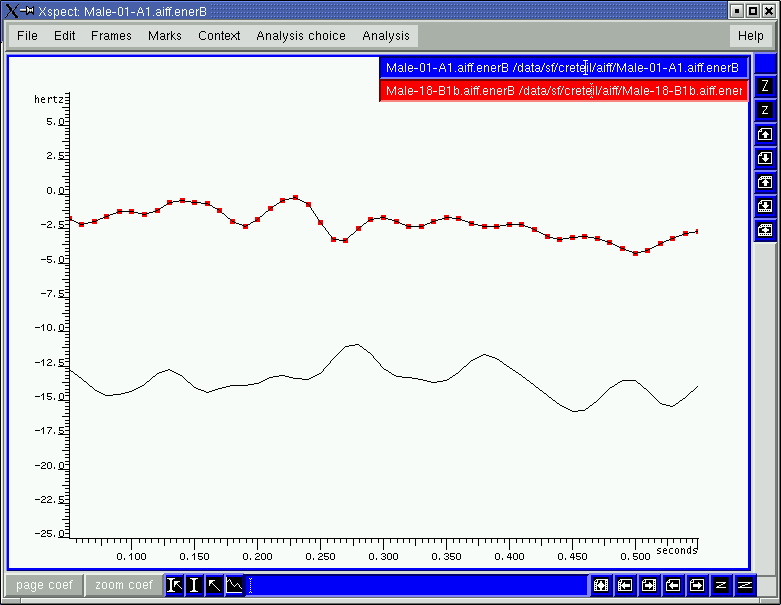This screenshot has height=605, width=781.
Task: Click the -25.0 tick label on vertical axis
Action: pyautogui.click(x=49, y=533)
